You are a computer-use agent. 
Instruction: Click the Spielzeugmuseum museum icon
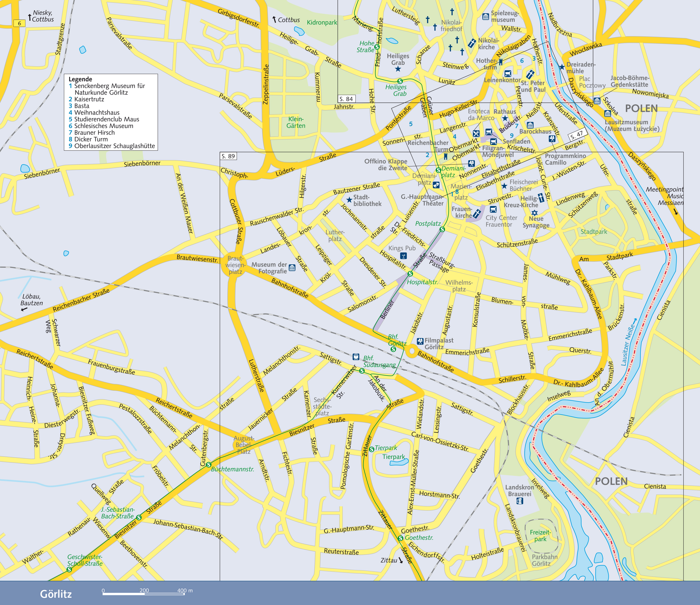[x=486, y=16]
